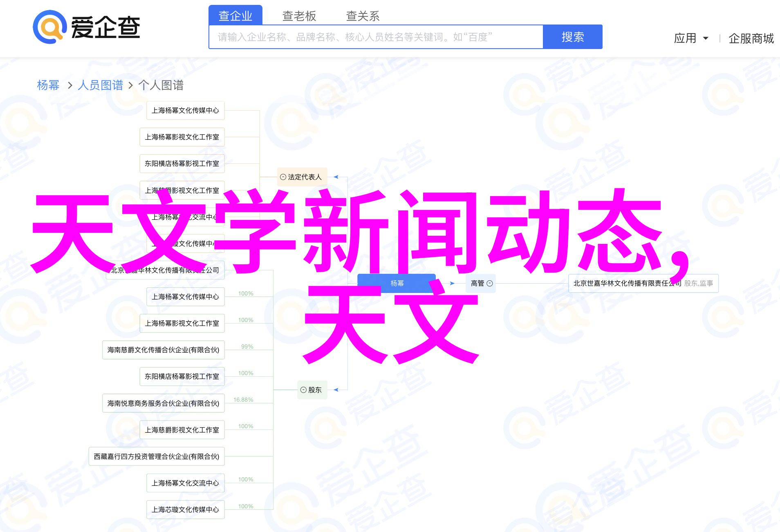Open the 企服商城 link
The height and width of the screenshot is (532, 780).
point(751,38)
